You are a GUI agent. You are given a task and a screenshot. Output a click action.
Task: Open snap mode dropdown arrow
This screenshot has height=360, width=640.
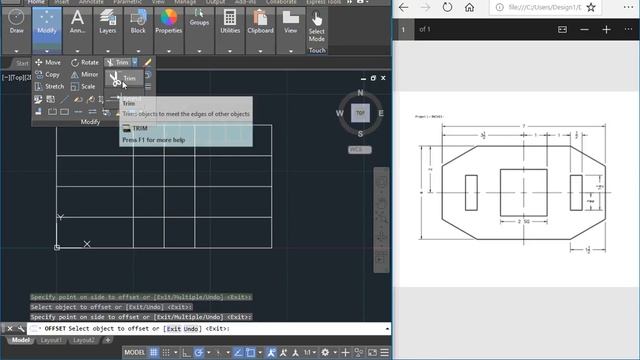click(x=176, y=352)
